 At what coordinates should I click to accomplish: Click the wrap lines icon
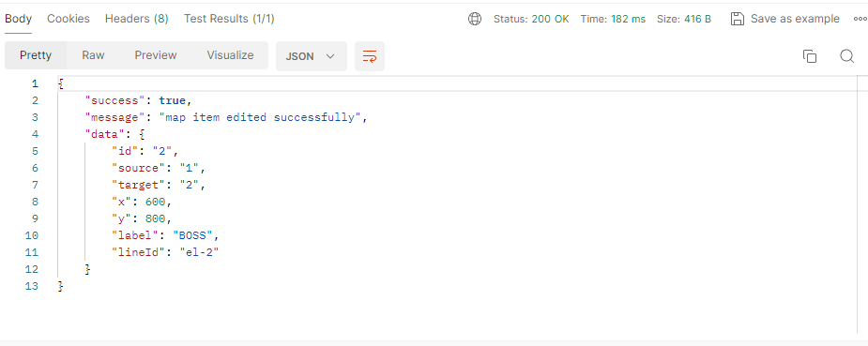(369, 56)
